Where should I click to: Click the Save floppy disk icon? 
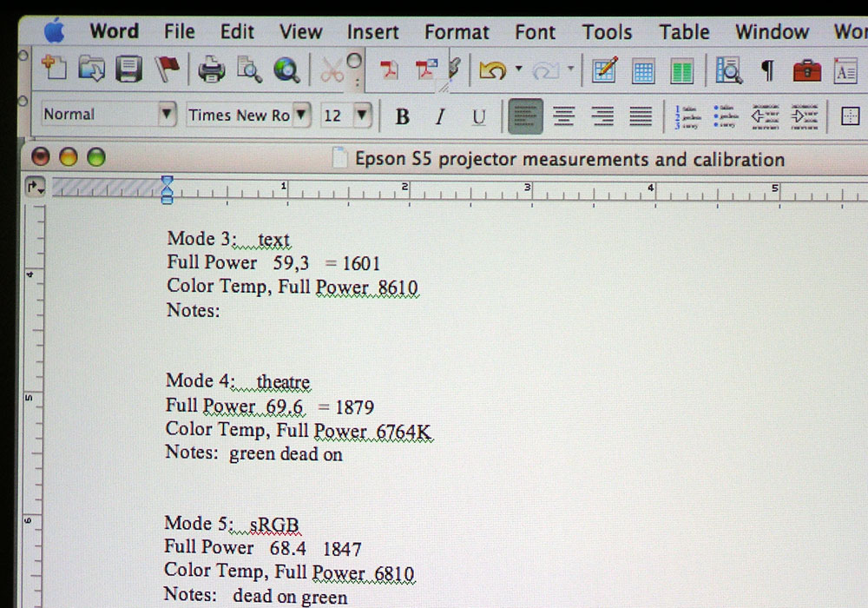(129, 69)
